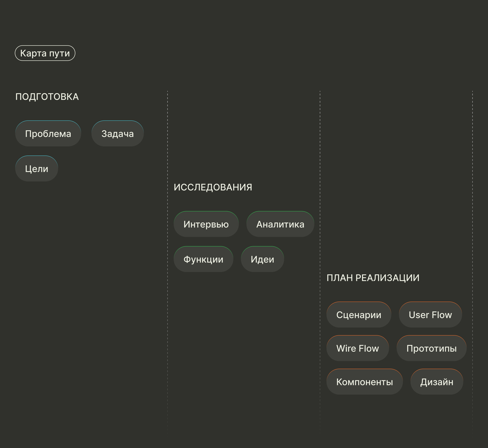The height and width of the screenshot is (448, 488).
Task: Open the Функции pill
Action: tap(203, 259)
